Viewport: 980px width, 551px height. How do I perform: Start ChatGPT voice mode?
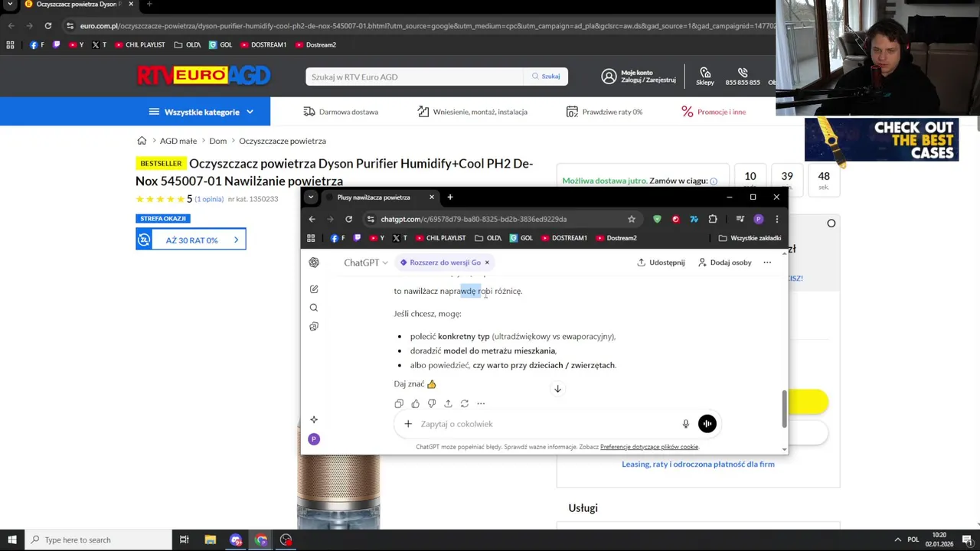[x=707, y=424]
